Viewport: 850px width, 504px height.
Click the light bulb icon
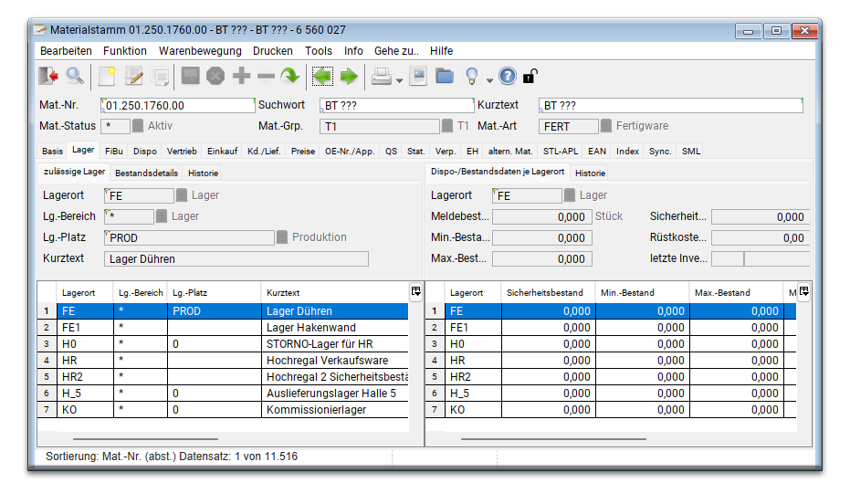pyautogui.click(x=472, y=77)
